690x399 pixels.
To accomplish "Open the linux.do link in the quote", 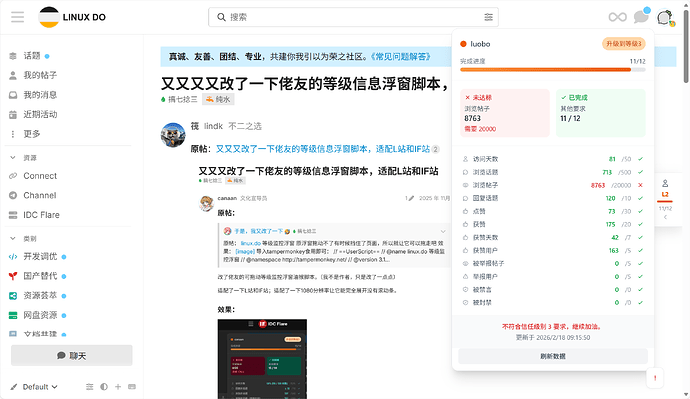I will coord(250,243).
